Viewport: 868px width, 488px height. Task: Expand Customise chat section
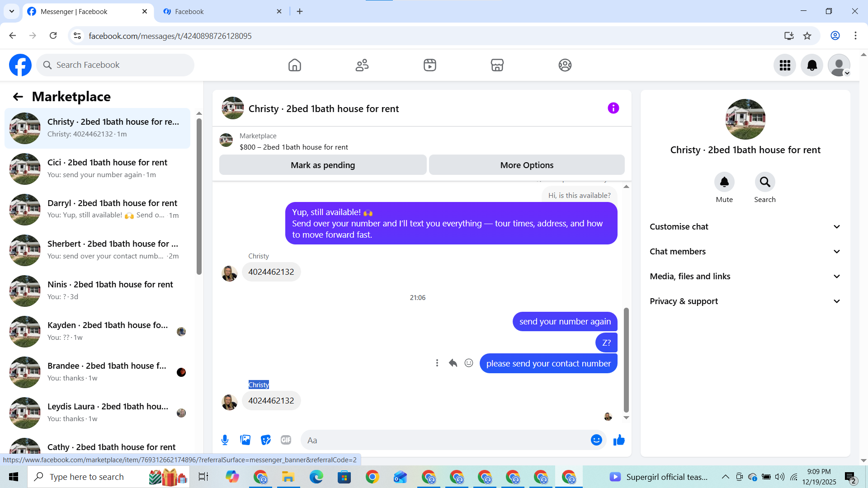[745, 227]
